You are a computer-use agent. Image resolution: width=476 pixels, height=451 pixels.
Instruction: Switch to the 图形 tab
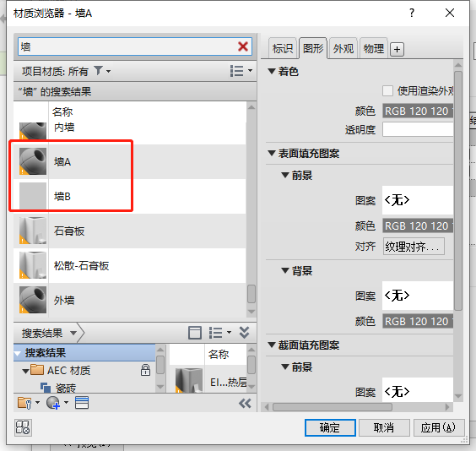[313, 48]
